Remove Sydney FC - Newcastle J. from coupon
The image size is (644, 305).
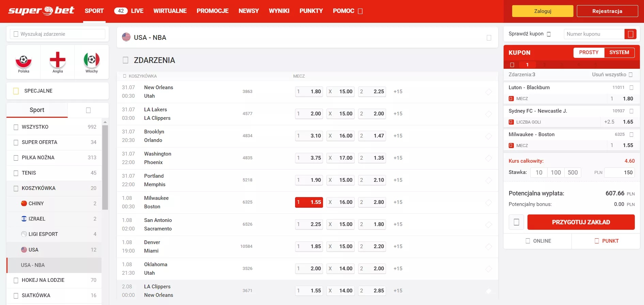631,111
